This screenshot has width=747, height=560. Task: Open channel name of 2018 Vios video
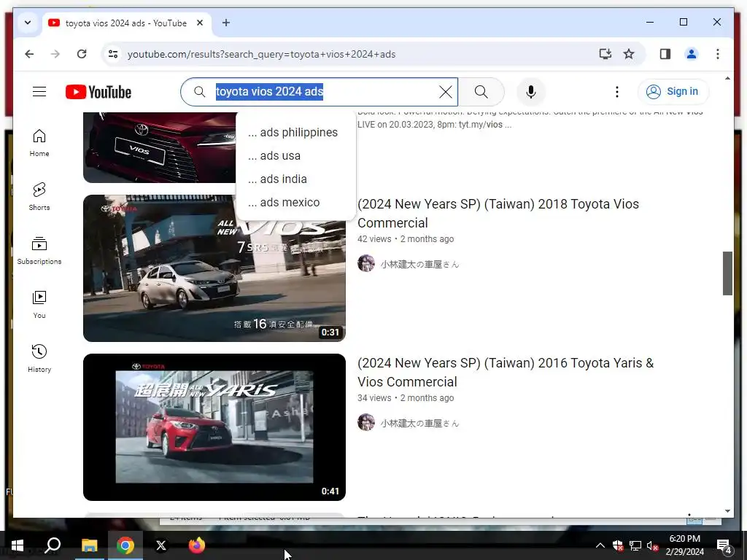pyautogui.click(x=419, y=264)
